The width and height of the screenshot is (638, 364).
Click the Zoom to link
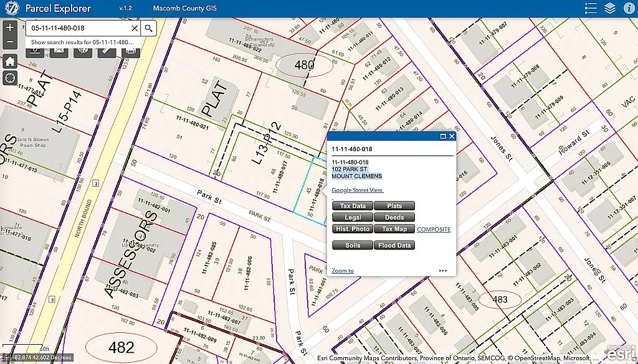pyautogui.click(x=343, y=271)
